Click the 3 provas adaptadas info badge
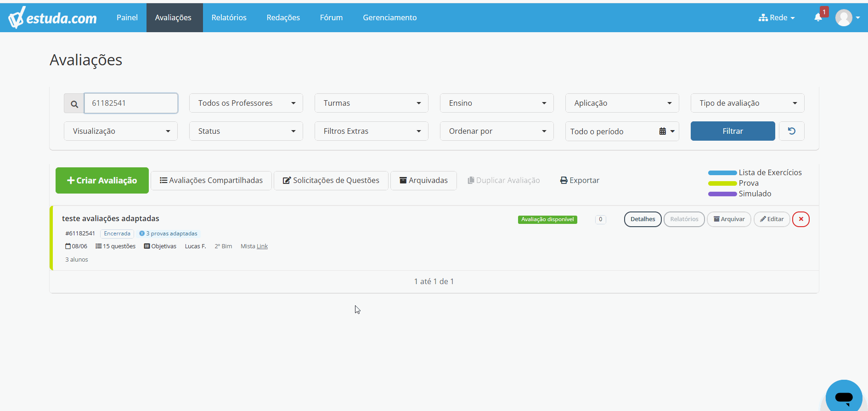The width and height of the screenshot is (868, 411). [x=169, y=234]
